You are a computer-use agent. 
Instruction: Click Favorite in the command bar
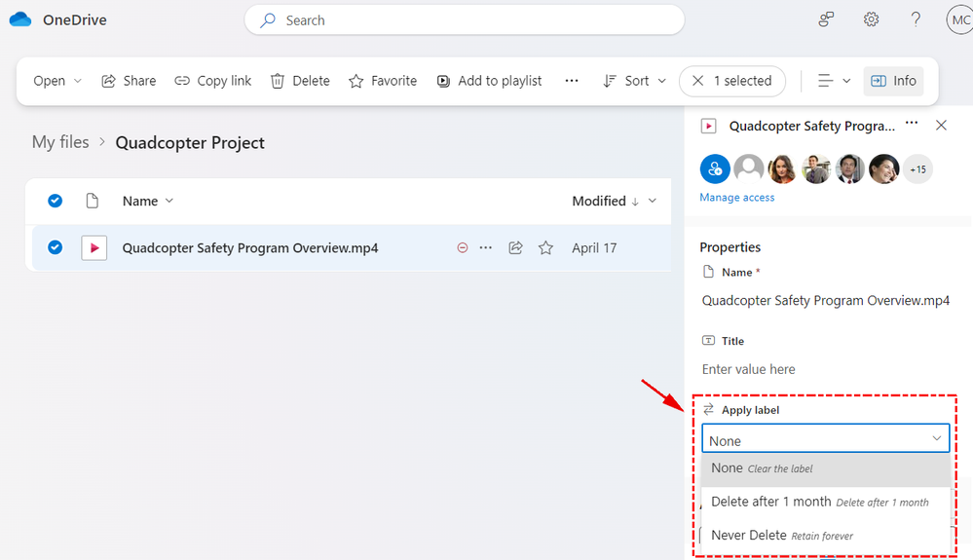tap(382, 81)
